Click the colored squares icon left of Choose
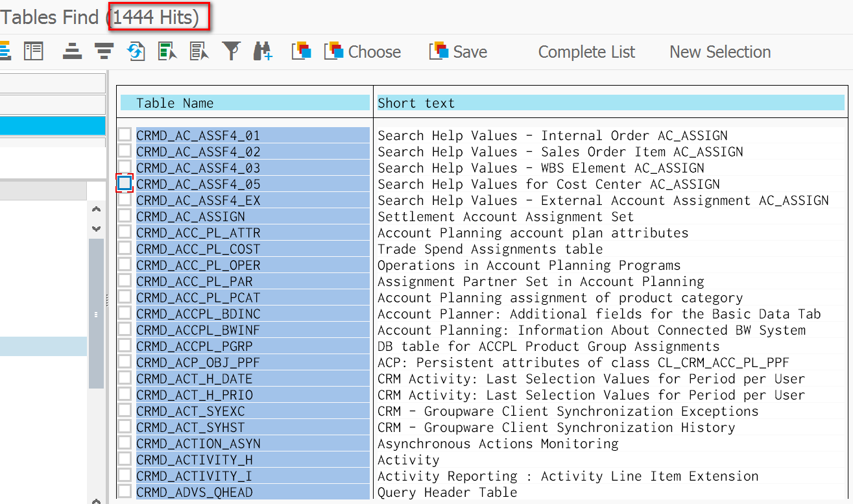This screenshot has height=504, width=853. [301, 51]
